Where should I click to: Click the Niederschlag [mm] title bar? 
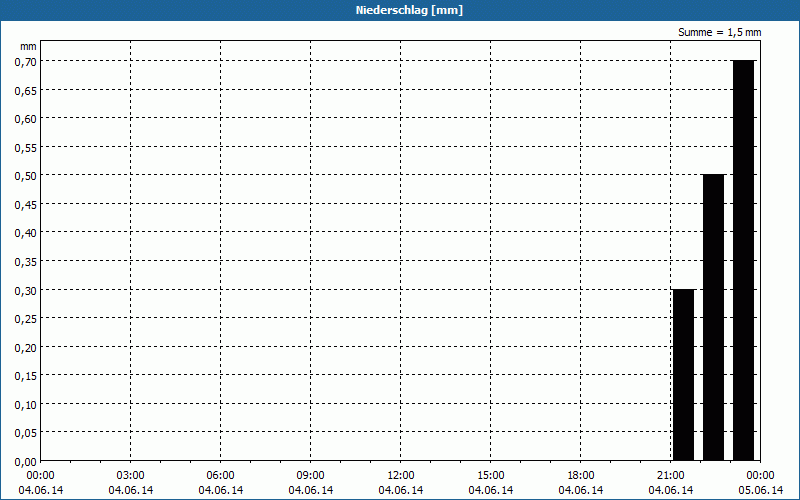coord(400,10)
